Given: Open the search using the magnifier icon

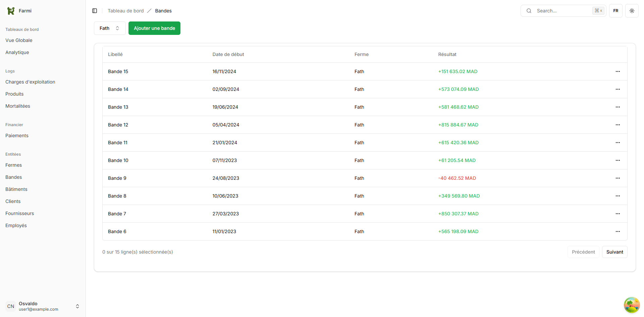Looking at the screenshot, I should pos(529,11).
